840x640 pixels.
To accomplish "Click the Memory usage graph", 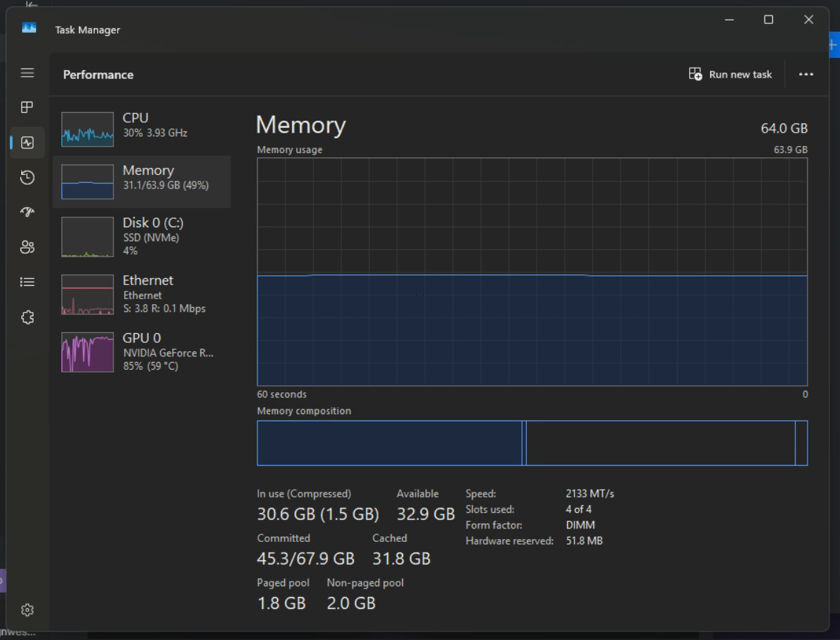I will (x=532, y=272).
